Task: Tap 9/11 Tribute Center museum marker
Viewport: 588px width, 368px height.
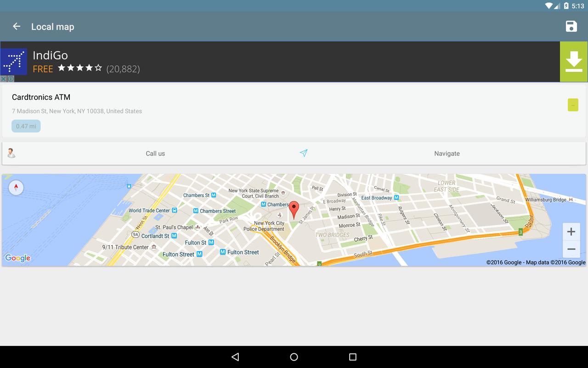Action: pyautogui.click(x=154, y=247)
